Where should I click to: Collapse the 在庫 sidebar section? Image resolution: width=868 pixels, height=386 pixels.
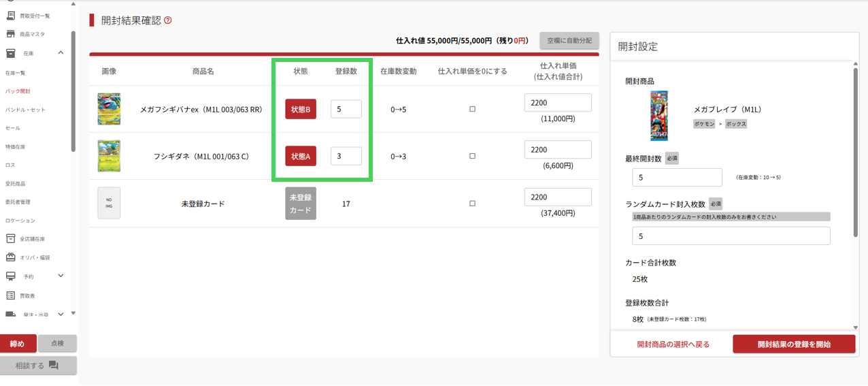point(61,53)
